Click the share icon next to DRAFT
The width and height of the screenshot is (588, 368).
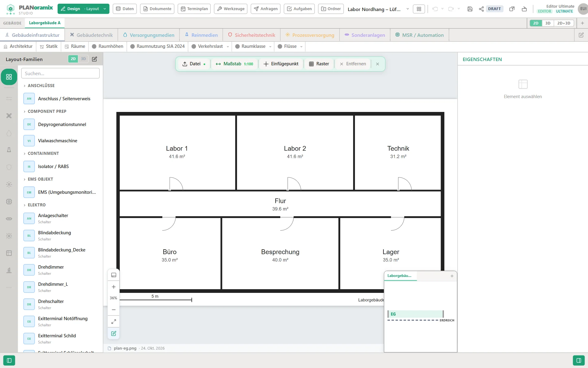tap(481, 9)
